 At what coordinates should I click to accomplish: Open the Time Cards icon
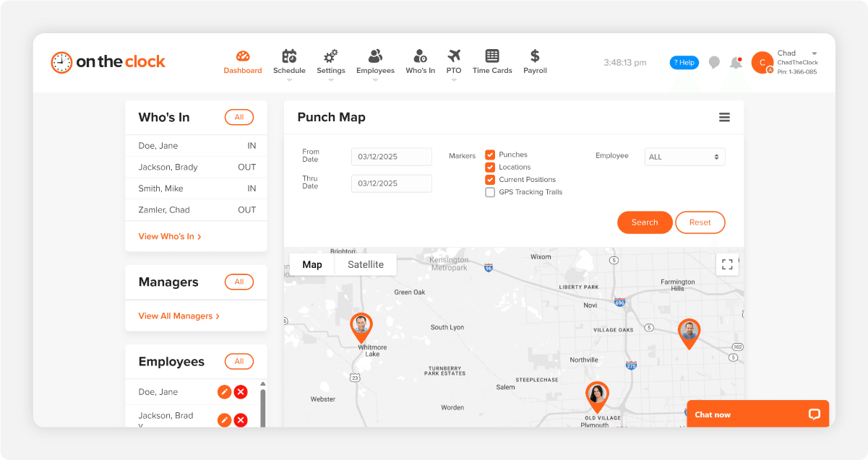click(492, 56)
